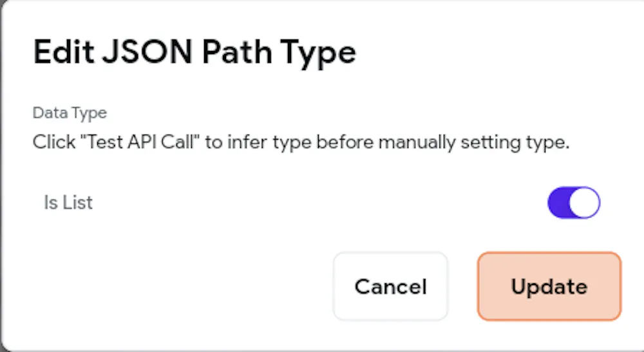Screen dimensions: 644x352
Task: Click the Is List label
Action: (x=68, y=203)
